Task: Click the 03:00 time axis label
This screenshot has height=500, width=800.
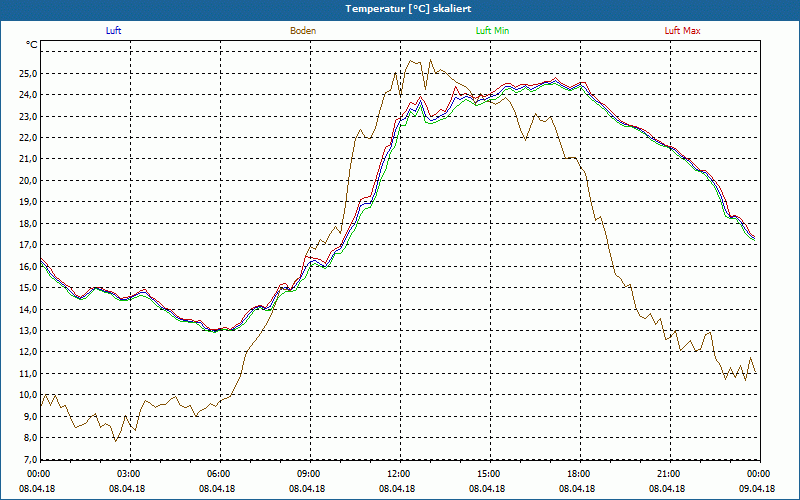Action: [x=128, y=474]
